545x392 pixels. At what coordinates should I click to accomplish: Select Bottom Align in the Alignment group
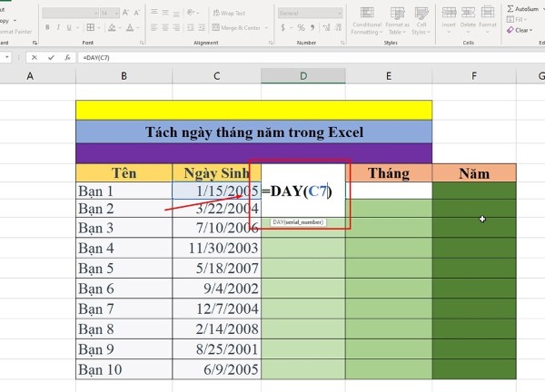(x=176, y=13)
